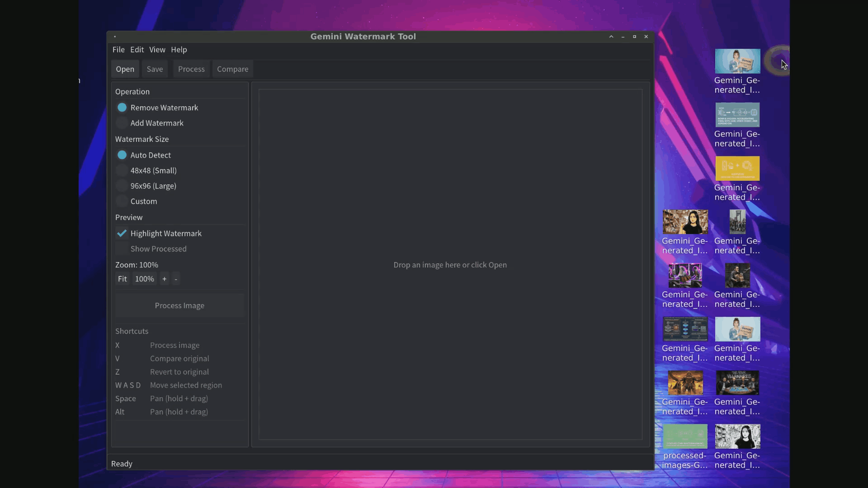868x488 pixels.
Task: Open the File menu
Action: click(x=118, y=50)
